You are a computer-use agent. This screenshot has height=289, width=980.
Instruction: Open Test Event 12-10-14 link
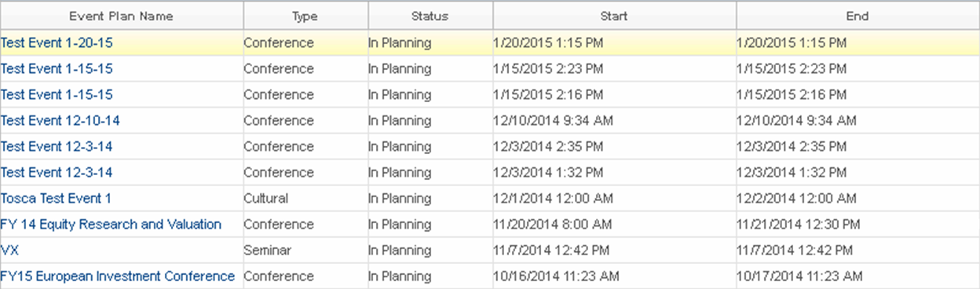(x=60, y=121)
